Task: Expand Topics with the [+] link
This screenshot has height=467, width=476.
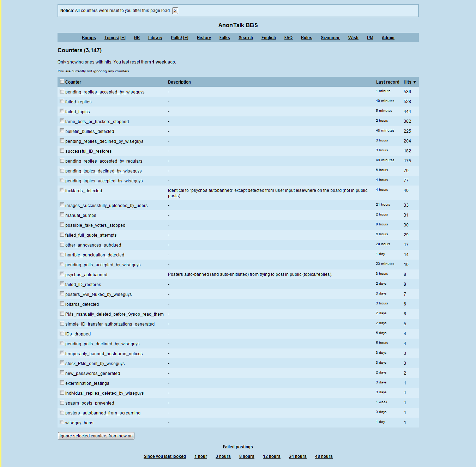Action: click(x=123, y=38)
